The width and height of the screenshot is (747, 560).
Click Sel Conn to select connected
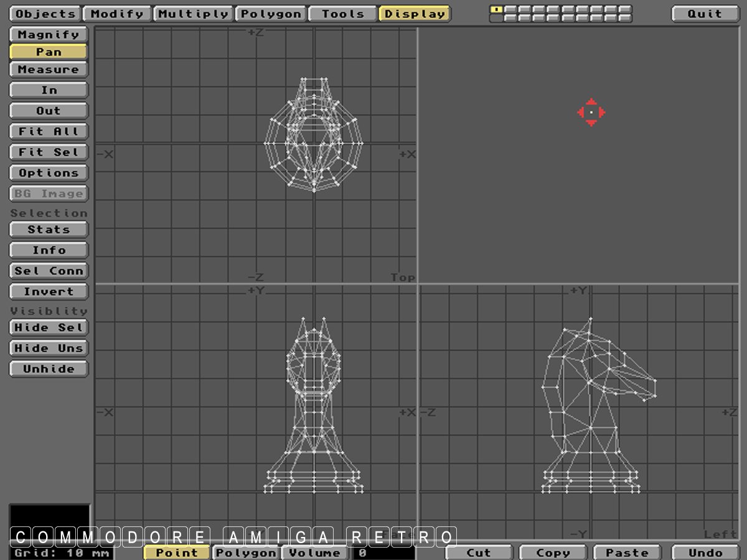coord(49,271)
